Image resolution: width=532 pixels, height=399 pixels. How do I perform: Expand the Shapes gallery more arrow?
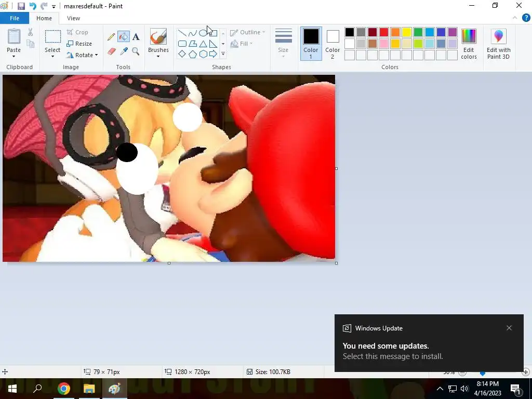223,54
